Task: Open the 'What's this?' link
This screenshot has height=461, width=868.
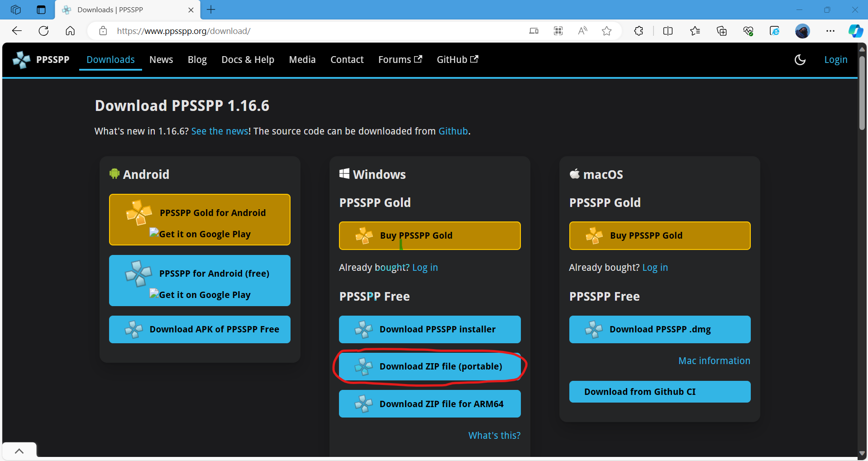Action: point(494,436)
